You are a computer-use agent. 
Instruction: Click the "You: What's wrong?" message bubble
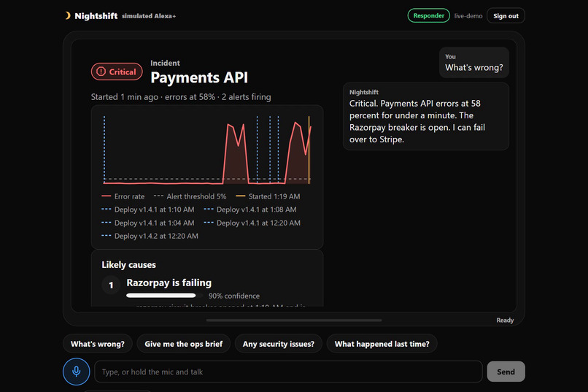[x=474, y=62]
